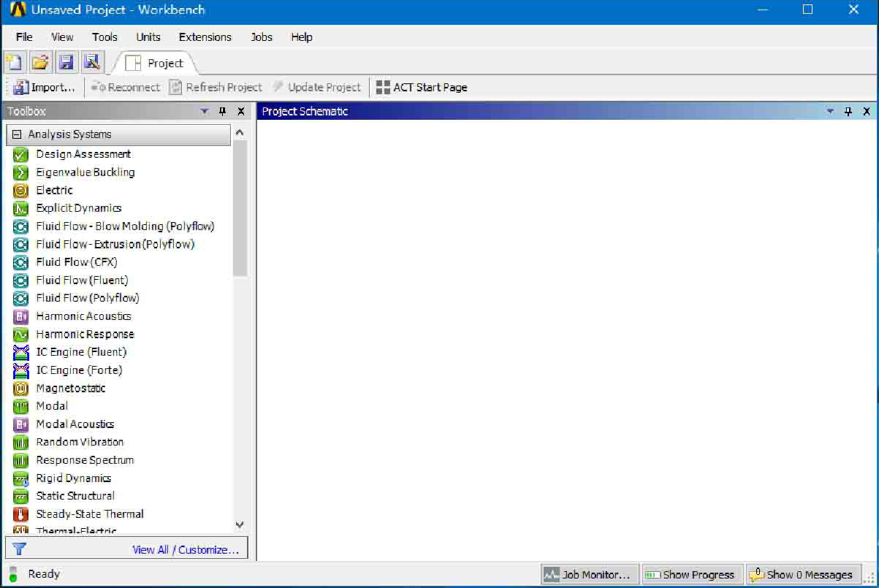
Task: Toggle pin on Project Schematic panel
Action: 848,112
